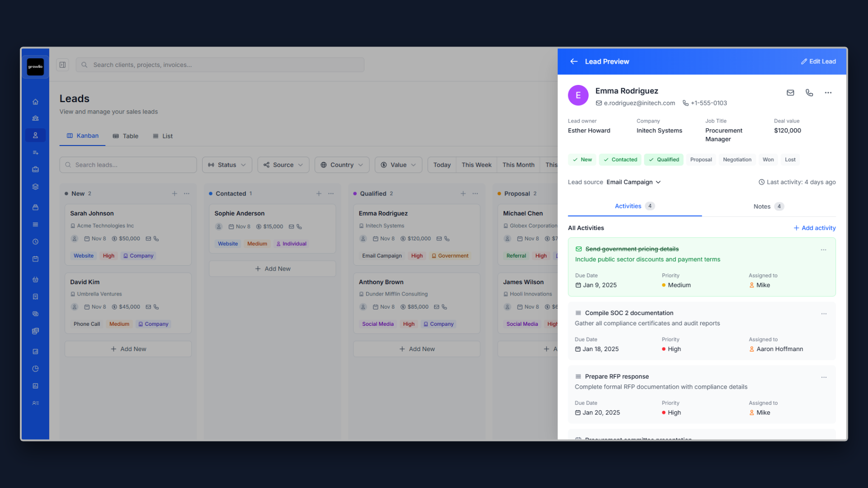This screenshot has height=488, width=868.
Task: Open the Country filter dropdown
Action: point(342,164)
